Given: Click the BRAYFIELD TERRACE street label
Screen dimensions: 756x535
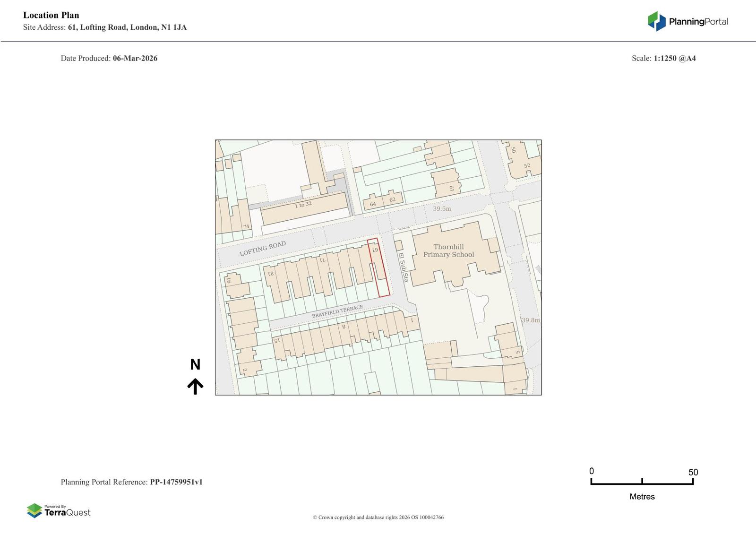Looking at the screenshot, I should click(337, 311).
